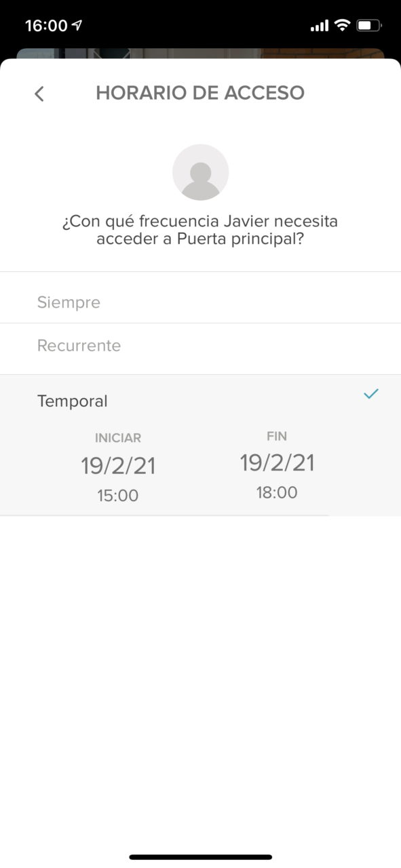Change the 15:00 start time
The height and width of the screenshot is (868, 401).
pos(117,496)
